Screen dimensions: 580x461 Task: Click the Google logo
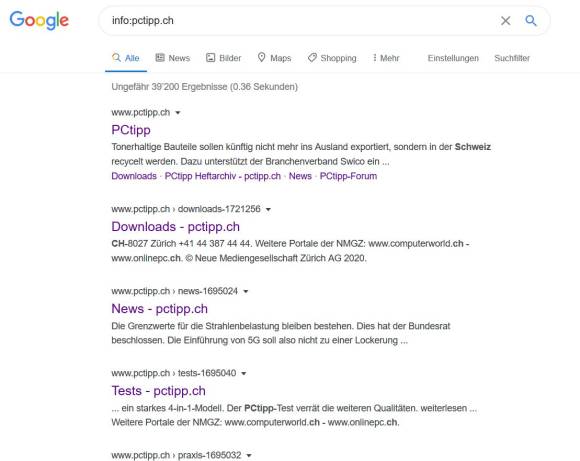coord(39,20)
